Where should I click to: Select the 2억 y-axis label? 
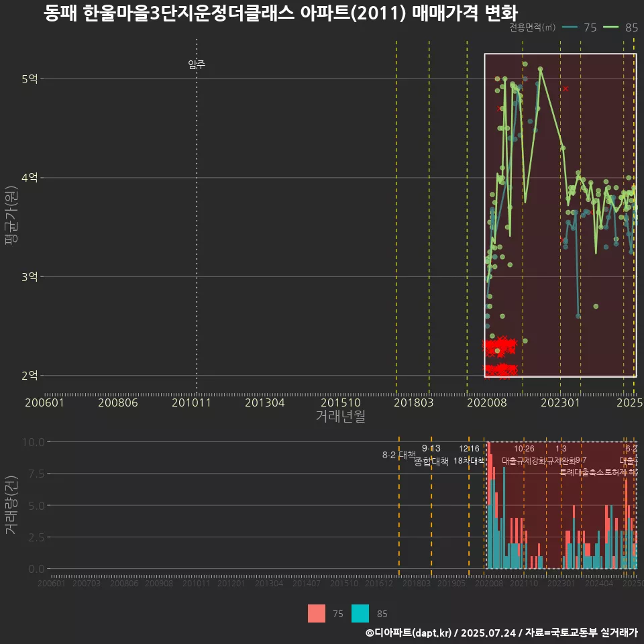[30, 376]
